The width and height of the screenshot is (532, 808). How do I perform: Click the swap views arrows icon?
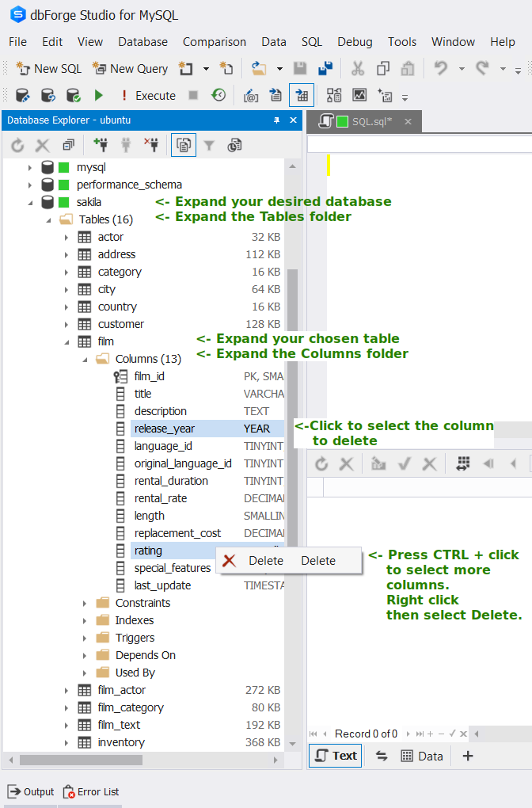(381, 756)
